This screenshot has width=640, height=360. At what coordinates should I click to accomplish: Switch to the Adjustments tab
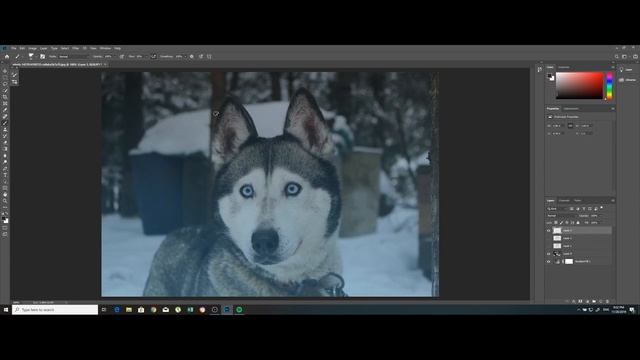[x=571, y=109]
